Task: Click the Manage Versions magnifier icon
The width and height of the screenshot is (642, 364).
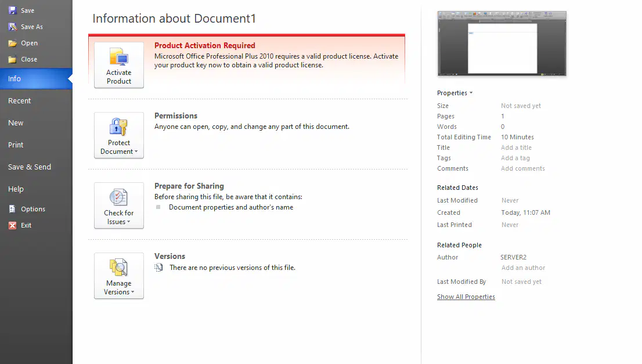Action: click(x=119, y=268)
